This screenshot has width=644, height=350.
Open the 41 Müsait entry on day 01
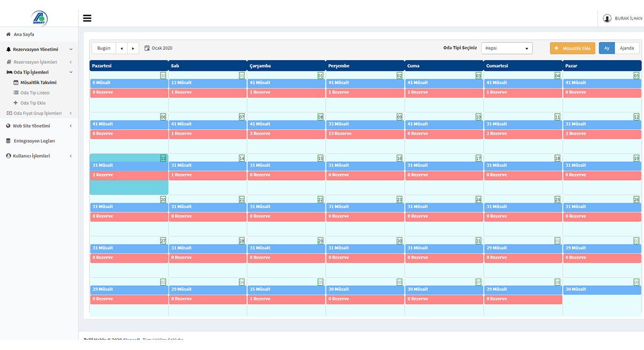point(287,83)
